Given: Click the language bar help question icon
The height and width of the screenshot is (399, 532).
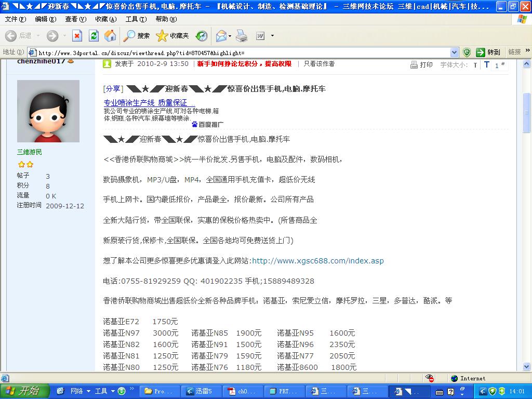Looking at the screenshot, I should [x=450, y=392].
